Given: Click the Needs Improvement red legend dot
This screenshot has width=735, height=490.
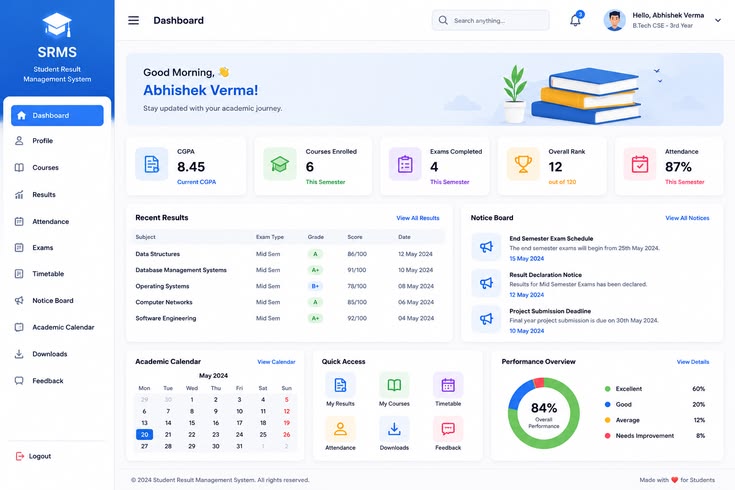Looking at the screenshot, I should coord(608,436).
